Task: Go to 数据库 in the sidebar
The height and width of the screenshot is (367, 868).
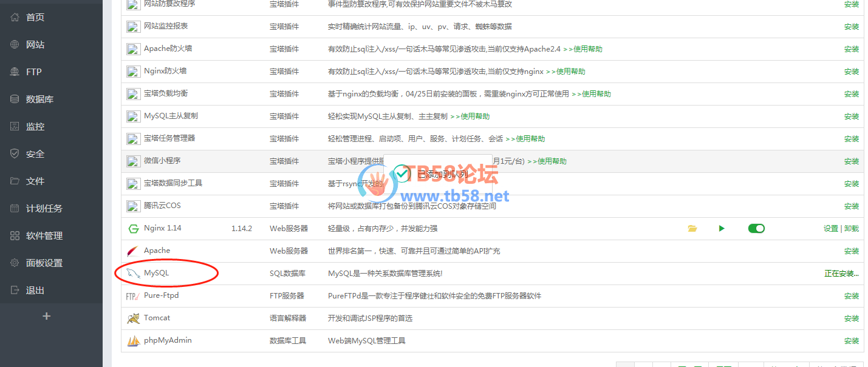Action: click(39, 99)
